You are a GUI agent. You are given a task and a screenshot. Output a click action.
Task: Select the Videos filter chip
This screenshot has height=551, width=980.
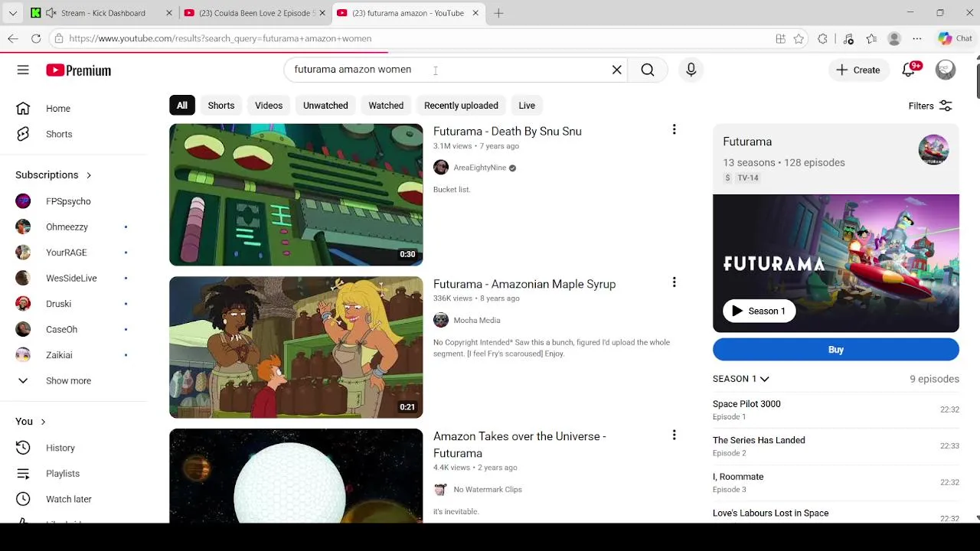point(269,106)
